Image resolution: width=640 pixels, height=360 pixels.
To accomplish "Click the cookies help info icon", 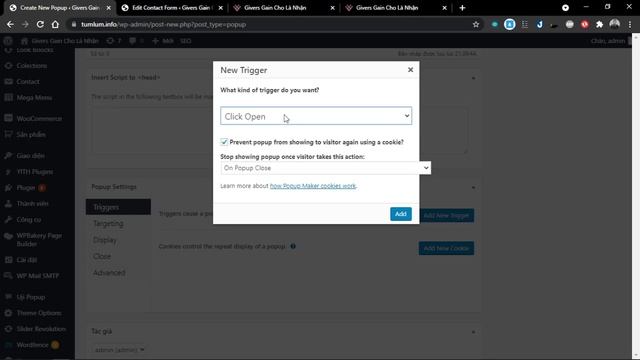I will [x=293, y=246].
